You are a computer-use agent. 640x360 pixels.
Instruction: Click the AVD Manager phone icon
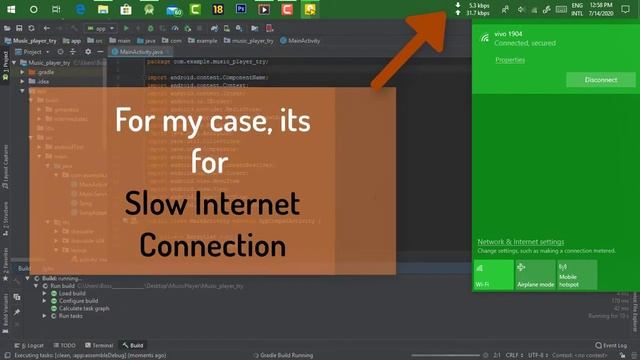[x=227, y=28]
